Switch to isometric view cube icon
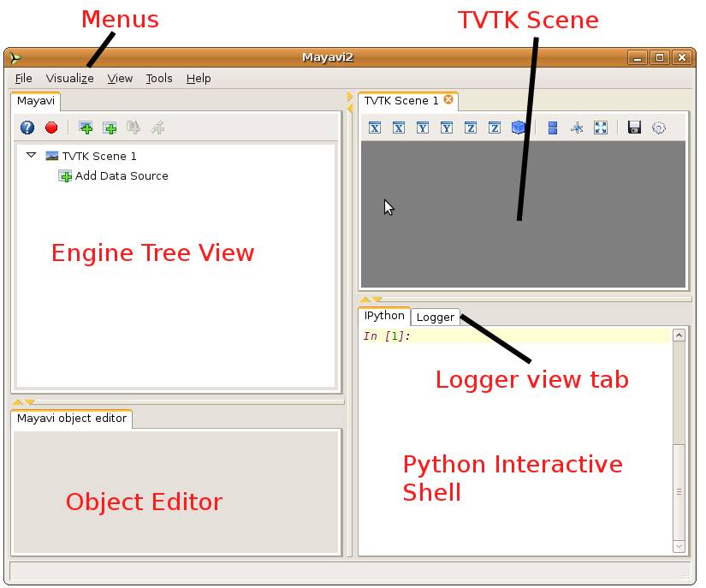This screenshot has height=588, width=706. pyautogui.click(x=519, y=128)
